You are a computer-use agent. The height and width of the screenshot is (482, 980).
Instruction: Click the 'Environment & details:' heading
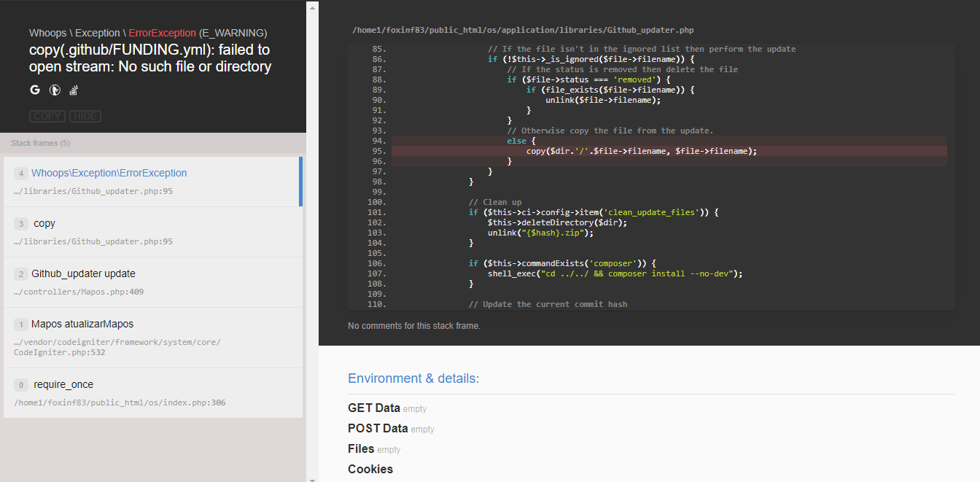tap(413, 378)
